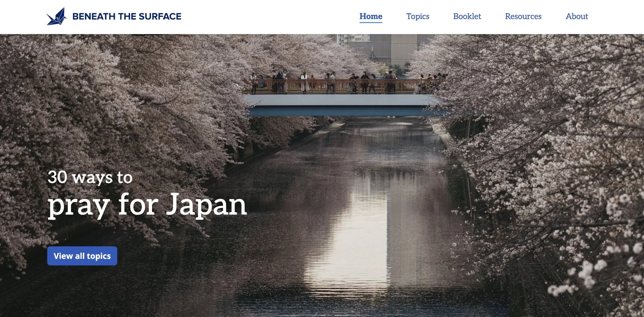Go to the Home menu item
Screen dimensions: 644x317
click(371, 16)
